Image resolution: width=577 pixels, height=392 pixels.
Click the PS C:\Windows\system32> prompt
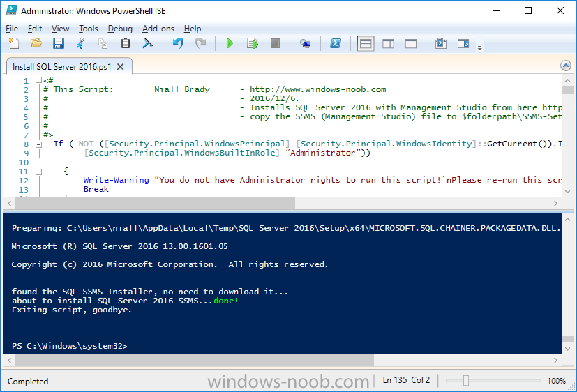[70, 346]
